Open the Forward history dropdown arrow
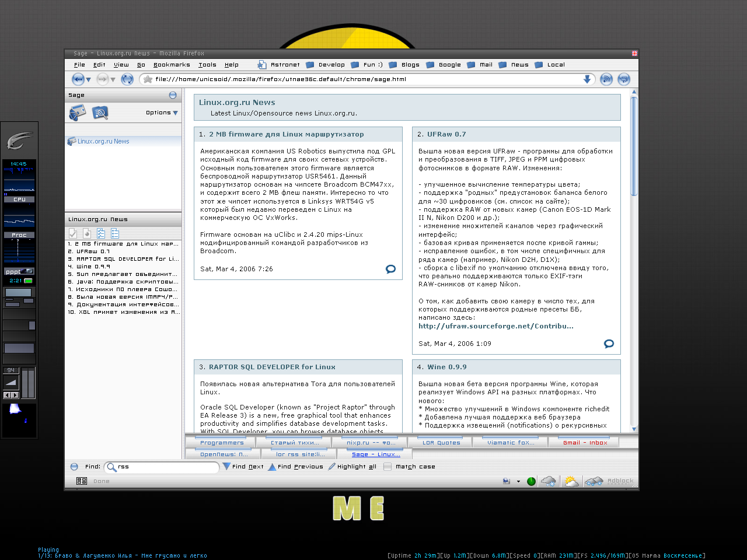Screen dimensions: 747x560 point(113,80)
